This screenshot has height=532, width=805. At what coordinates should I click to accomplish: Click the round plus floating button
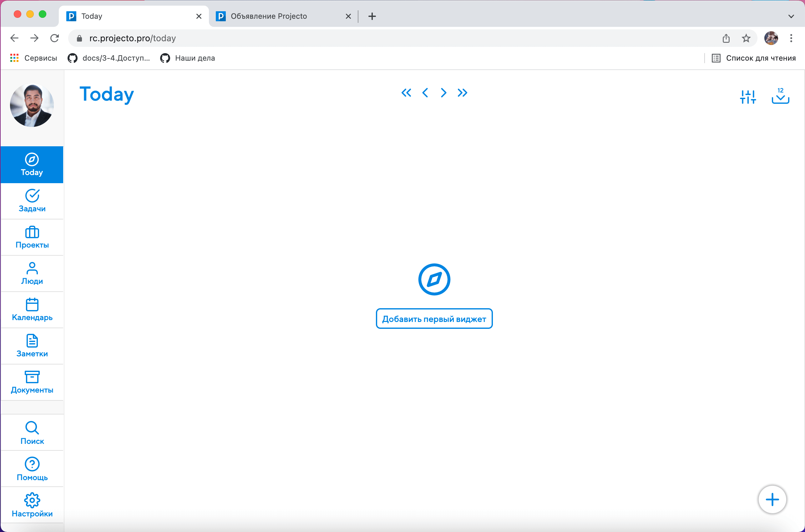[x=772, y=499]
